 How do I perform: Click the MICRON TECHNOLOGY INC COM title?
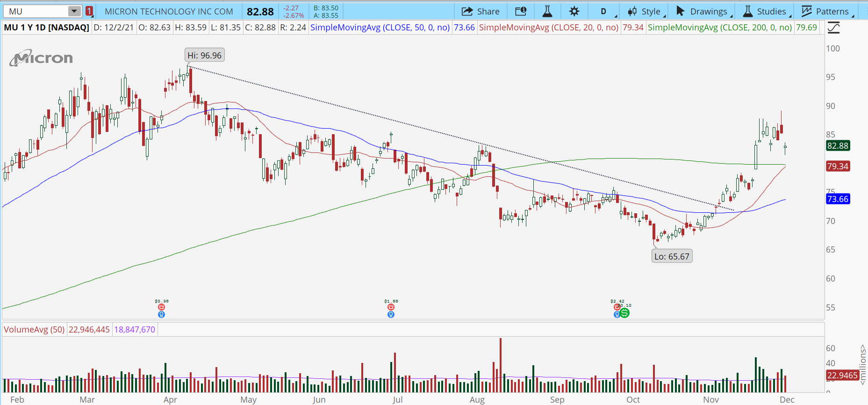(169, 11)
